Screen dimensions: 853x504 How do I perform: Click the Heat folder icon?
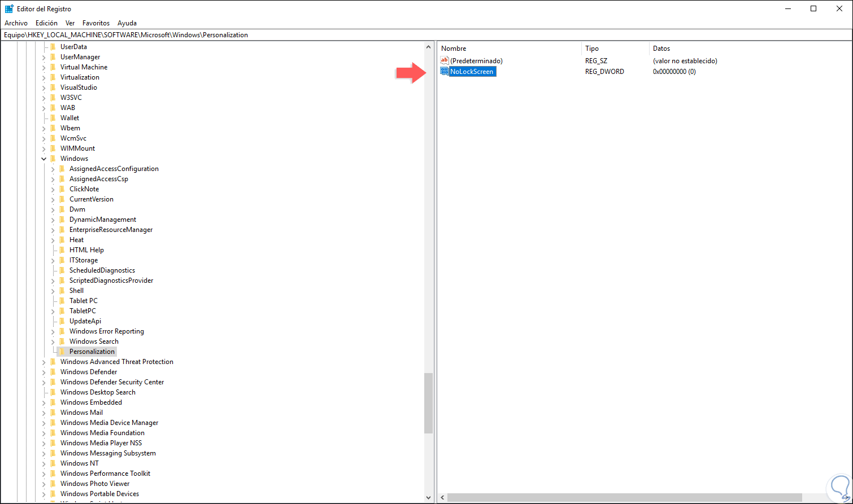tap(62, 240)
